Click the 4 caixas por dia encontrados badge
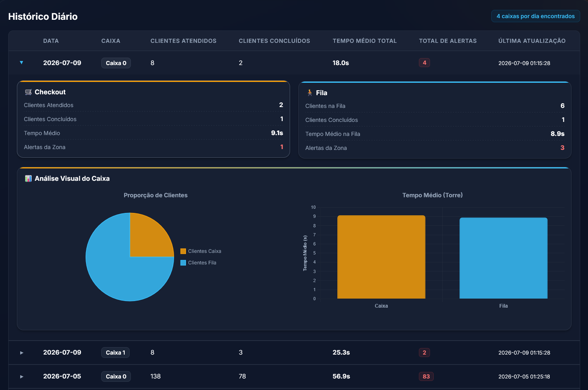 coord(535,16)
